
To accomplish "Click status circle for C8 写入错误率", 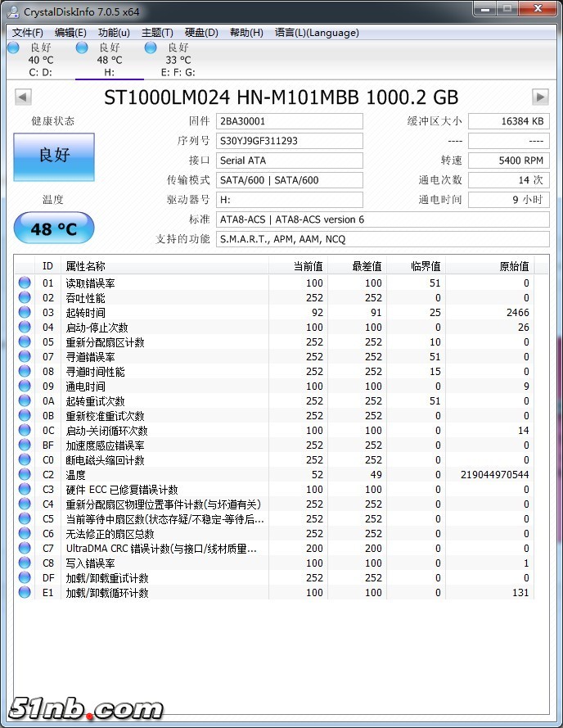I will click(x=25, y=563).
